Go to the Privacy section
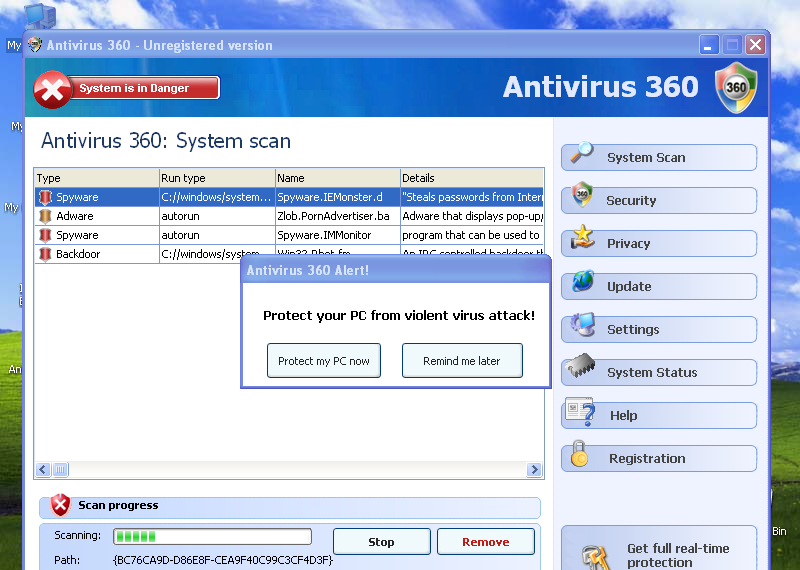 click(x=659, y=243)
